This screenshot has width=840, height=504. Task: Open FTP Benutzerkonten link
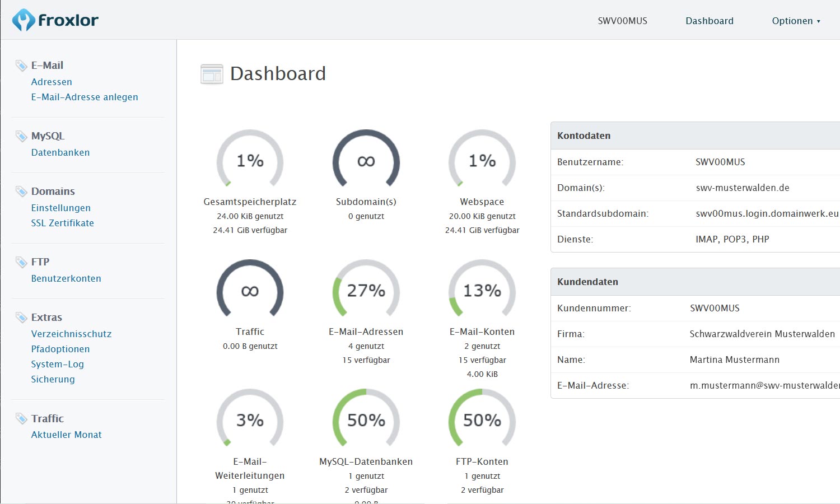pyautogui.click(x=66, y=278)
